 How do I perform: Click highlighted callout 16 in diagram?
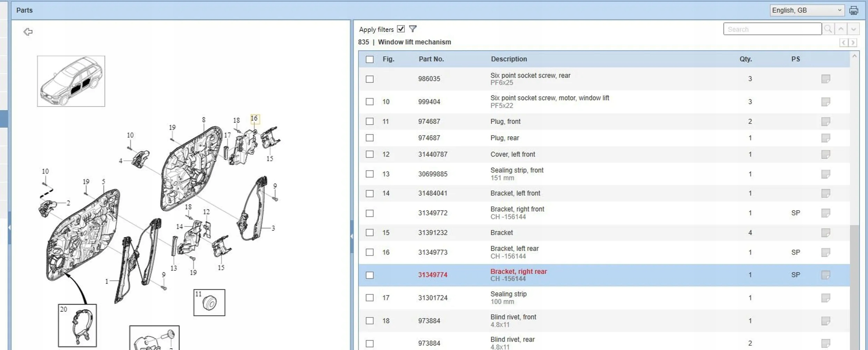click(x=254, y=119)
